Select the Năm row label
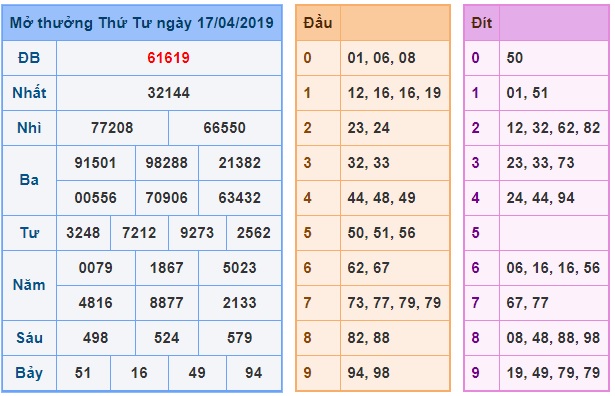 point(29,285)
